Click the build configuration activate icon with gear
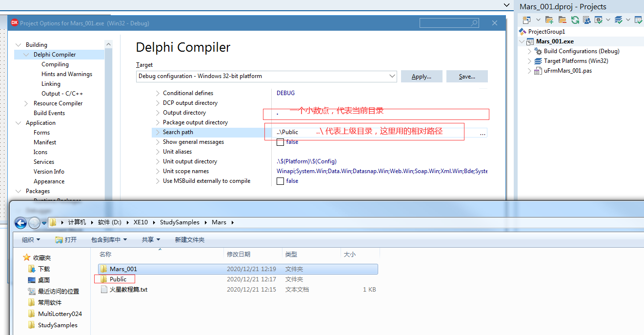The width and height of the screenshot is (644, 335). pyautogui.click(x=599, y=20)
